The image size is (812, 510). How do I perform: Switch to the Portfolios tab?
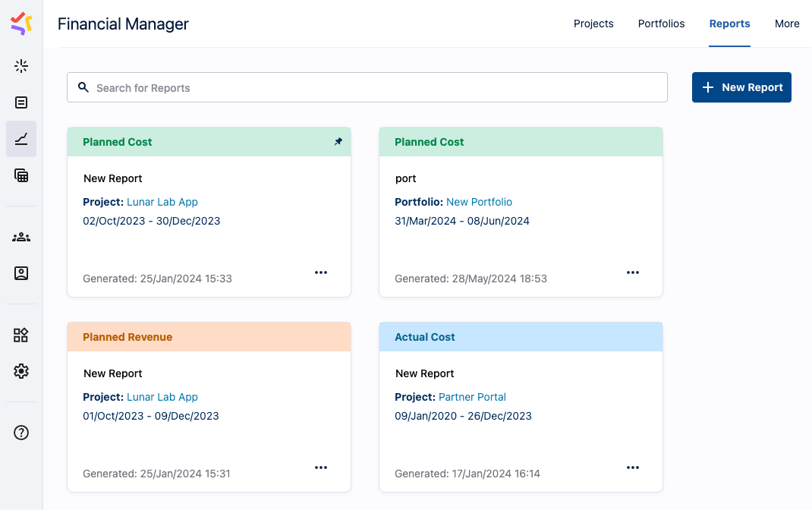661,24
